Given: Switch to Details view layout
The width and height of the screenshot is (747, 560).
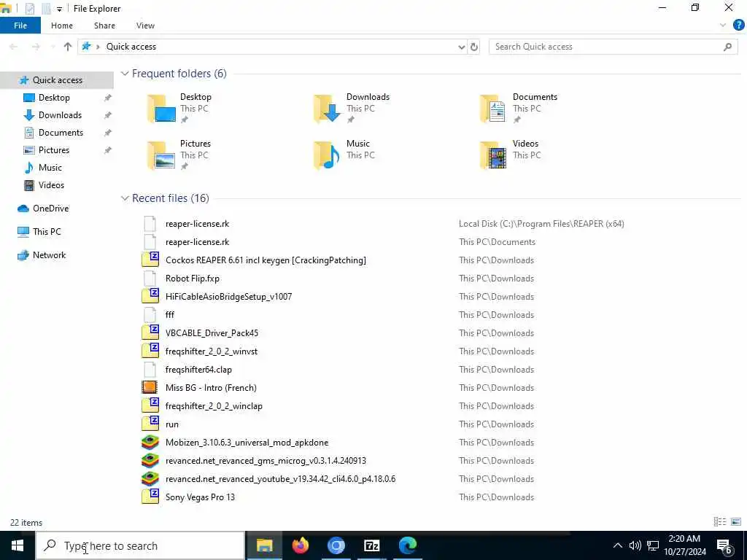Looking at the screenshot, I should (x=720, y=522).
